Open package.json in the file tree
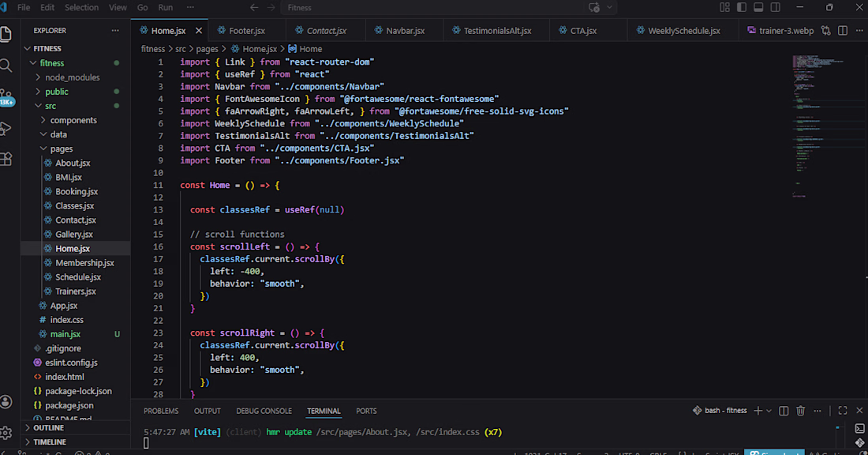Image resolution: width=868 pixels, height=455 pixels. [x=69, y=405]
